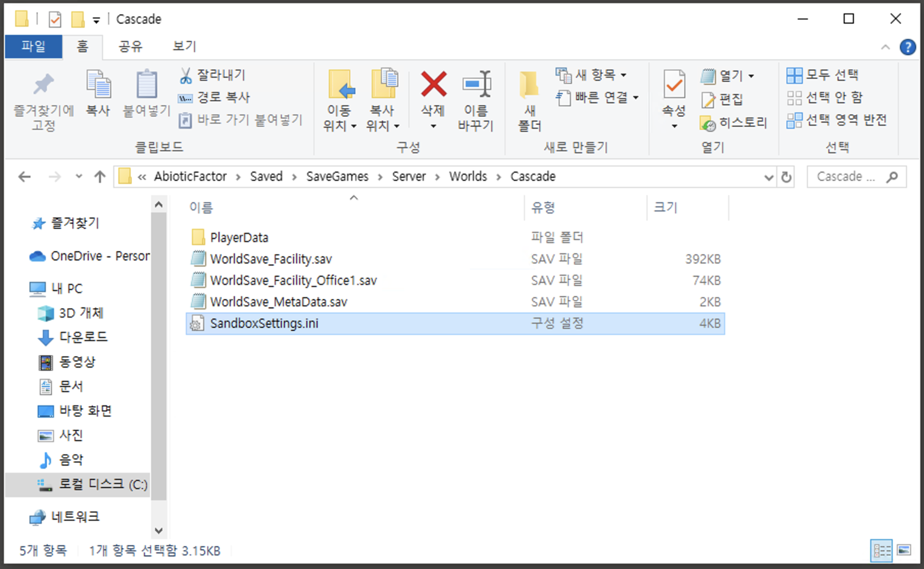Image resolution: width=924 pixels, height=569 pixels.
Task: Expand hidden path with the « chevron
Action: [141, 177]
